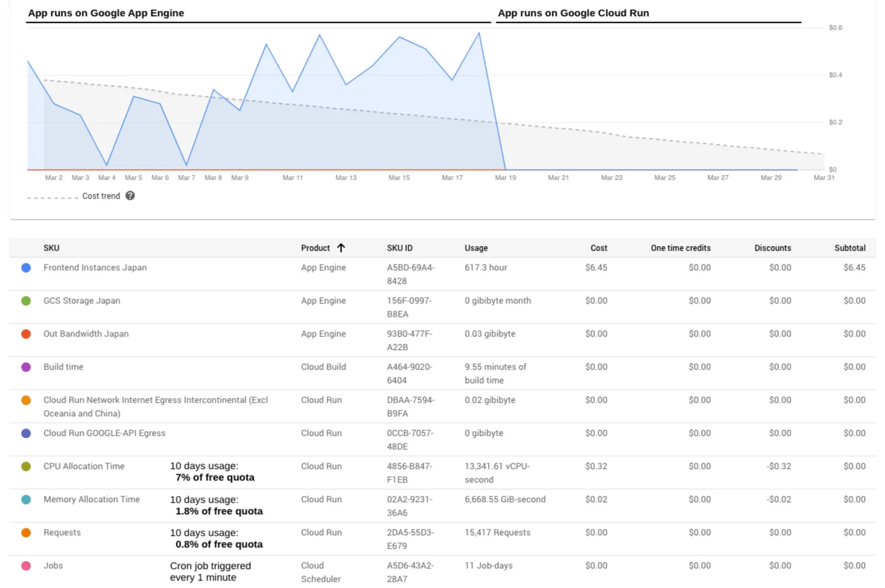Click the pink dot beside the Jobs row
This screenshot has width=885, height=588.
tap(26, 566)
